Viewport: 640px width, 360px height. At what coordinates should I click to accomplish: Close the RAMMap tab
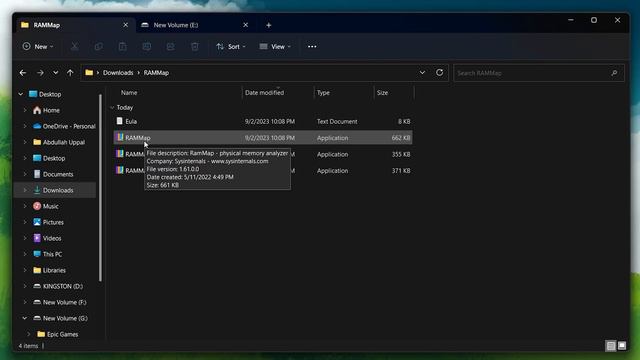pyautogui.click(x=125, y=25)
